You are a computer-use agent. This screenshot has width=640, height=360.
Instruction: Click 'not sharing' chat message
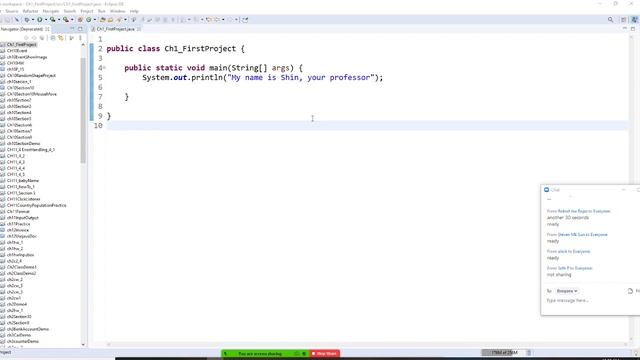coord(559,275)
